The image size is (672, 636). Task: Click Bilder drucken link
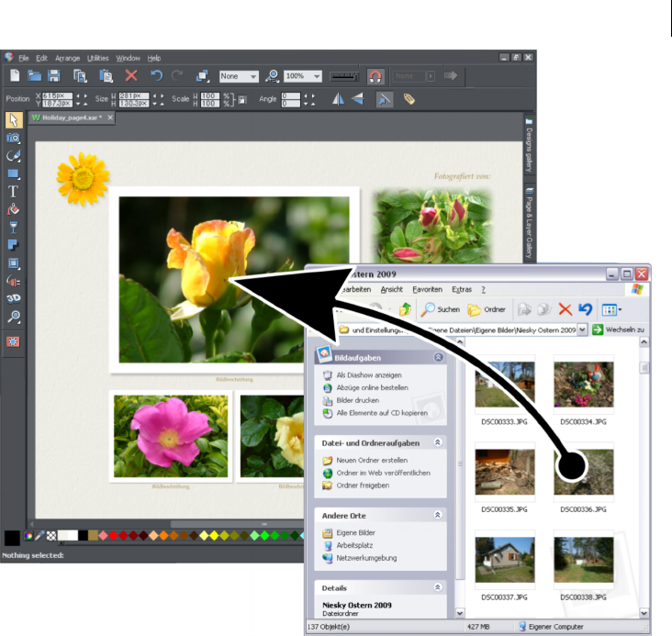tap(358, 400)
